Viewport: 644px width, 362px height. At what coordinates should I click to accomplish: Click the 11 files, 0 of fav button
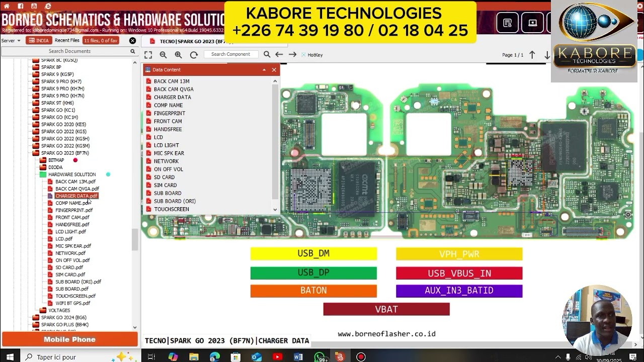coord(101,40)
